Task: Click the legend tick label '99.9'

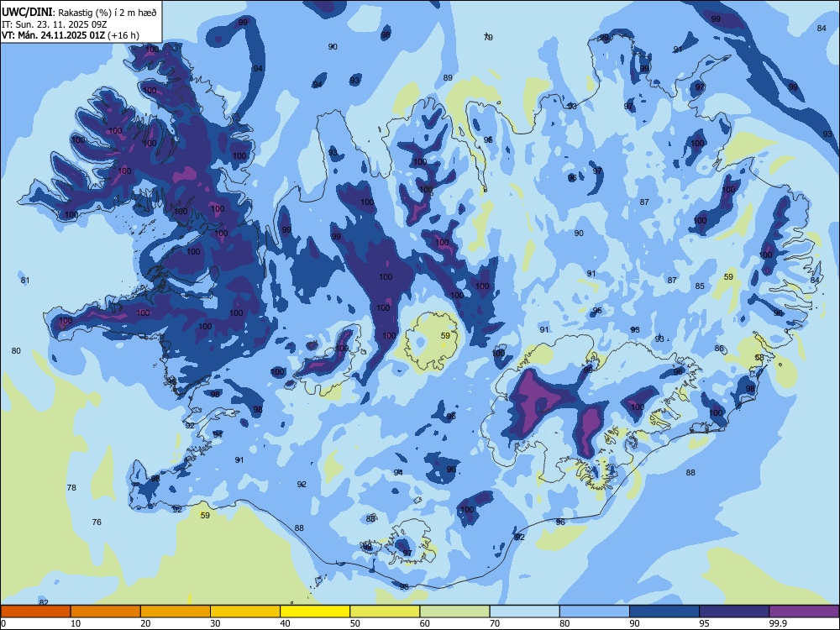Action: coord(778,623)
